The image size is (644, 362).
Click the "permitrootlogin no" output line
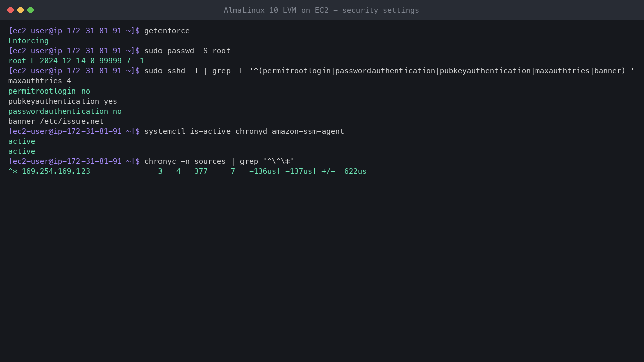pyautogui.click(x=49, y=91)
